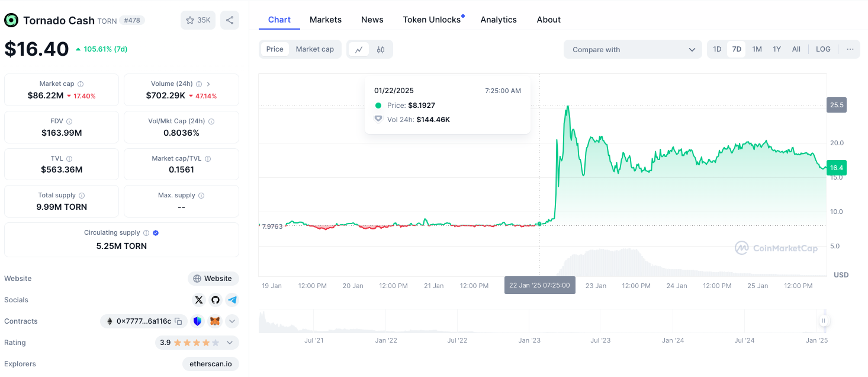Select the line chart view icon

(359, 50)
